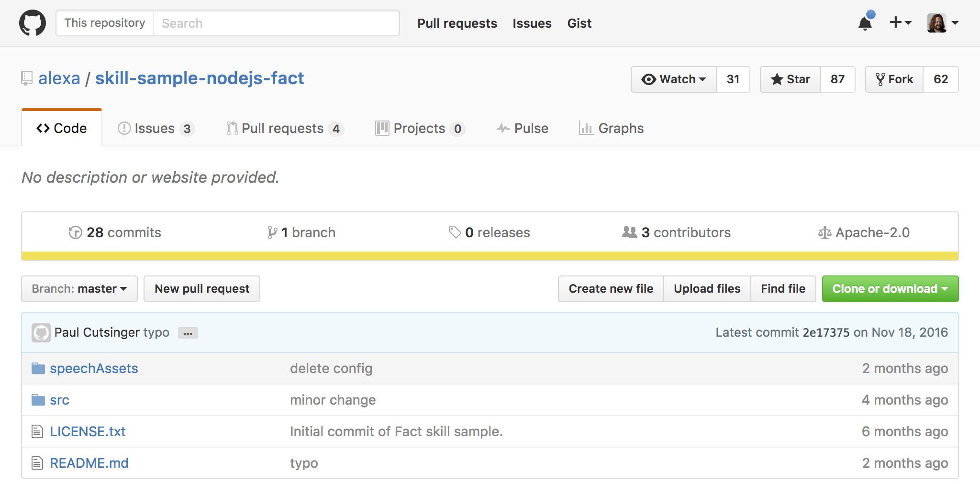
Task: Click the 'This repository' search scope label
Action: click(x=105, y=23)
